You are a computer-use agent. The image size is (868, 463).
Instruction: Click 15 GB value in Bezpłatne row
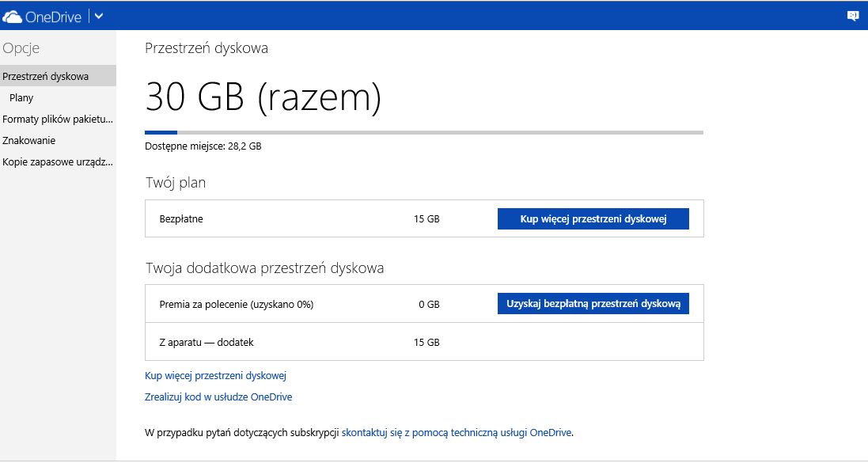(x=426, y=218)
